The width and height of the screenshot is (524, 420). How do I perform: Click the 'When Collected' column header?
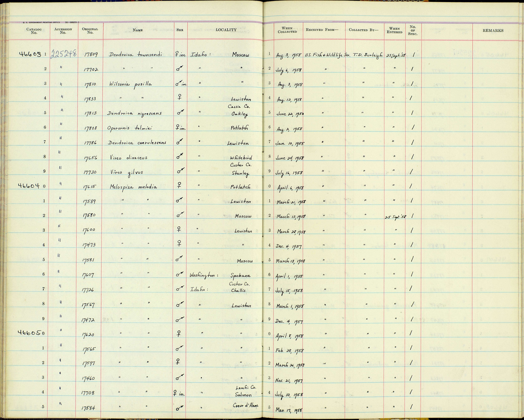pyautogui.click(x=287, y=30)
